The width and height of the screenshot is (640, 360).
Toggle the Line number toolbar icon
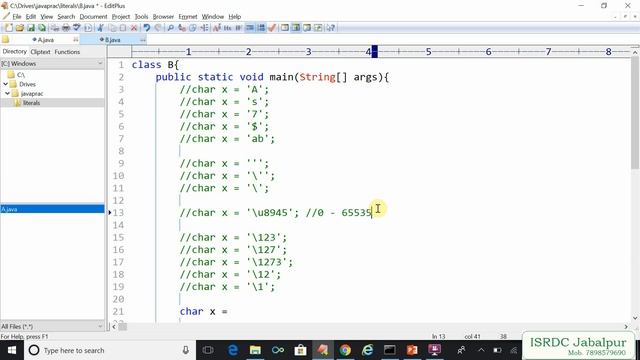click(261, 28)
